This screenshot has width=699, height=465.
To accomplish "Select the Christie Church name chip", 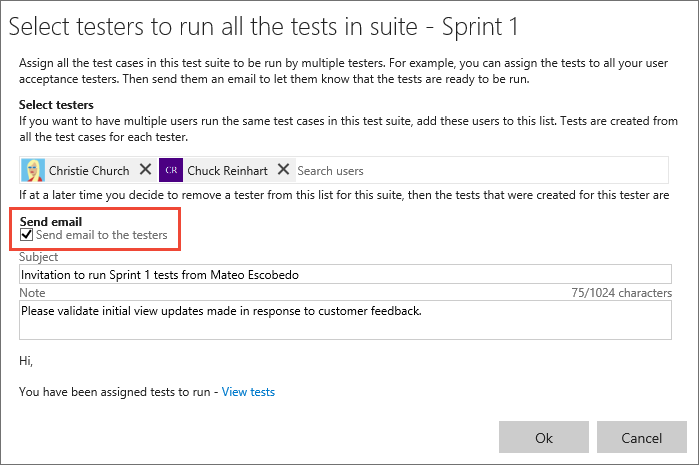I will (x=89, y=171).
